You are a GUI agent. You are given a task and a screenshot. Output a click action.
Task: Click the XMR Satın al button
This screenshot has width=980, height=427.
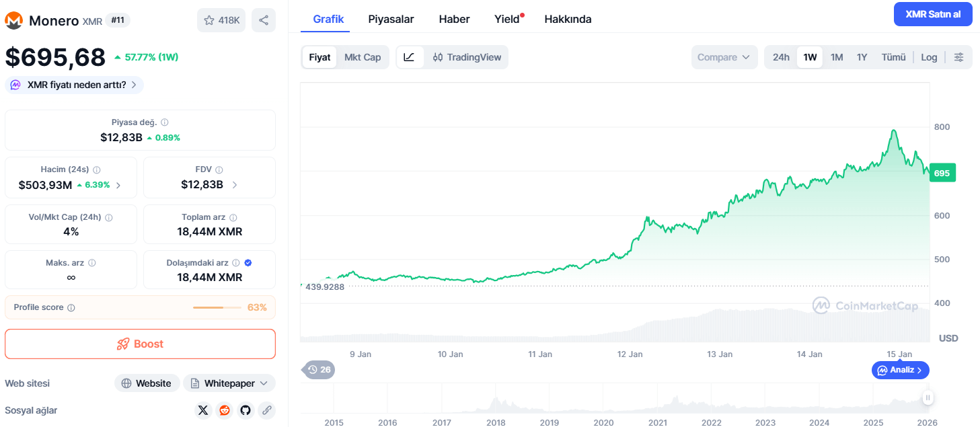[x=933, y=14]
